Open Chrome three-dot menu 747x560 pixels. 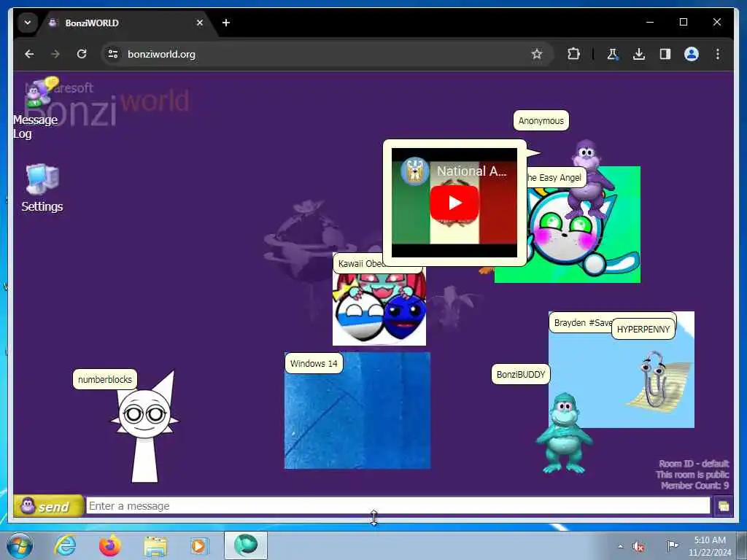[x=718, y=54]
